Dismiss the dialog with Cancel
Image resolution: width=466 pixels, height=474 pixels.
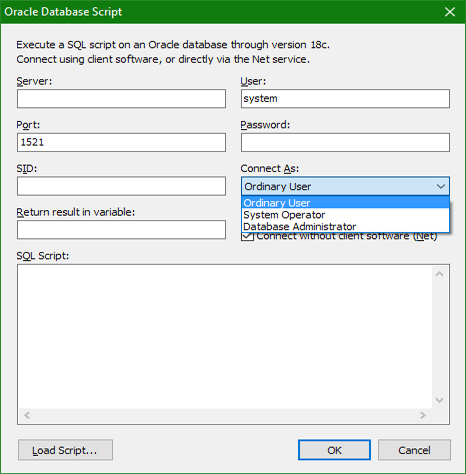414,450
